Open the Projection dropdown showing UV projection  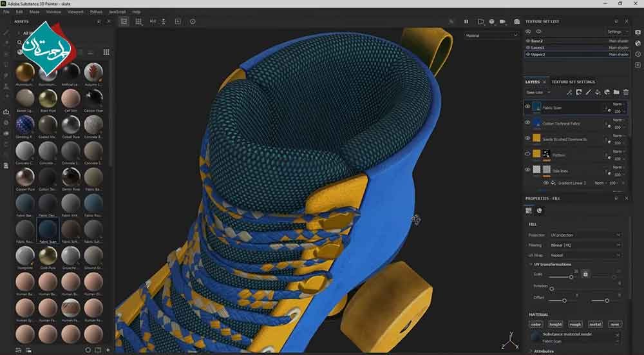585,235
